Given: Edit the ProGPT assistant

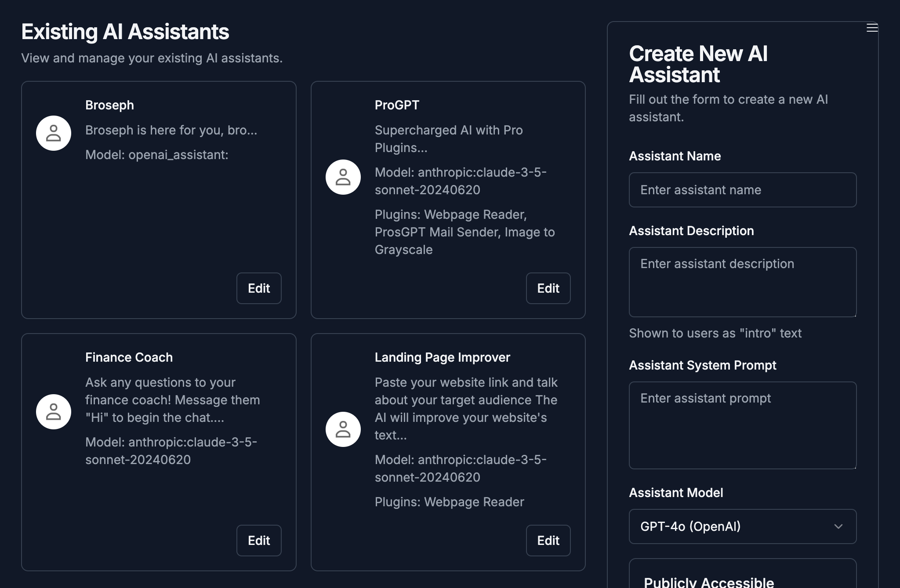Looking at the screenshot, I should pos(548,288).
